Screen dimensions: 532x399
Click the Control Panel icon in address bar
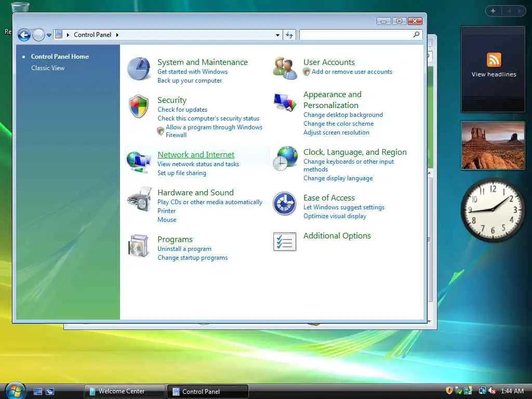(59, 35)
